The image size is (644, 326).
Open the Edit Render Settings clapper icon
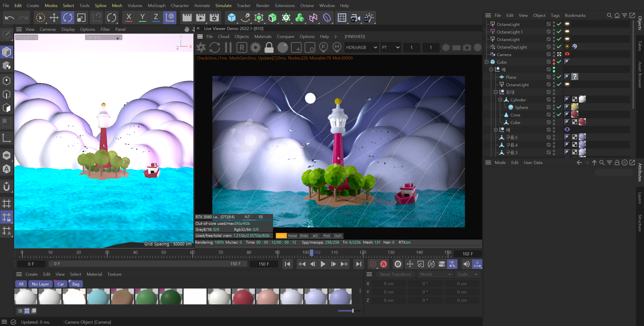coord(214,18)
